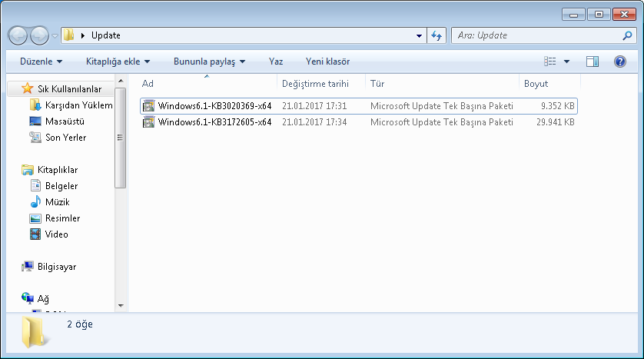The image size is (644, 359).
Task: Click the Masaüstü desktop icon
Action: [35, 121]
